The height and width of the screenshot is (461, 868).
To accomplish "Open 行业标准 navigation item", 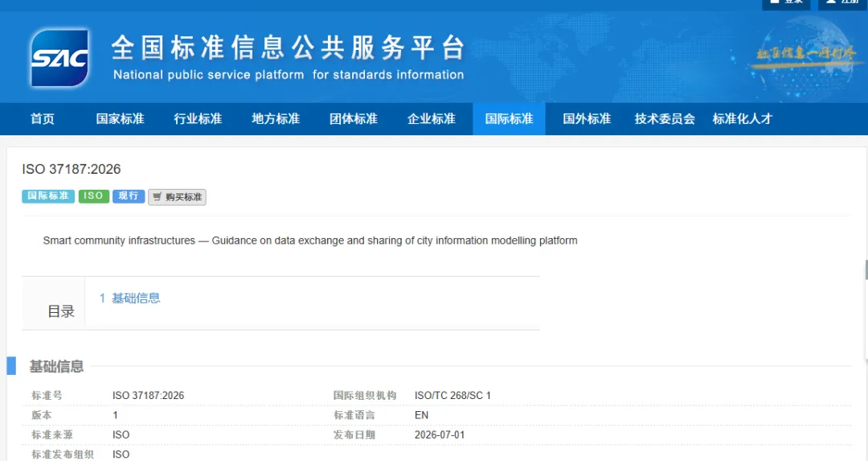I will [x=198, y=118].
